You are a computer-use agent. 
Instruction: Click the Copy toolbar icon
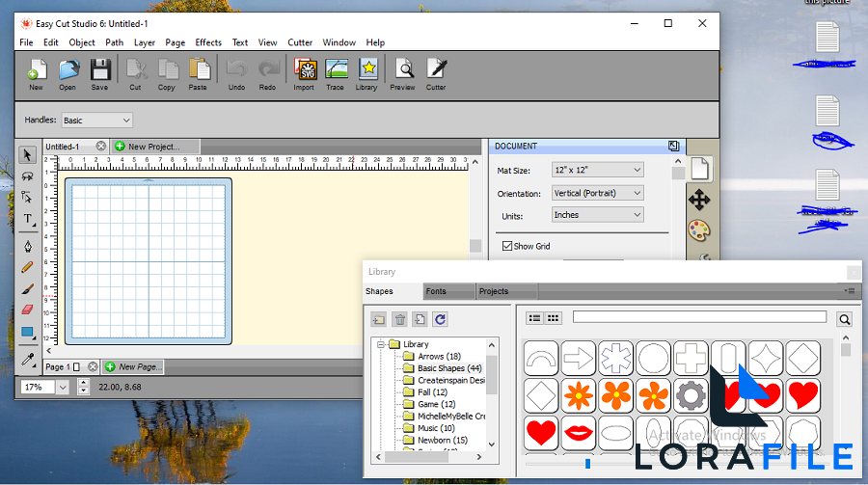point(167,75)
